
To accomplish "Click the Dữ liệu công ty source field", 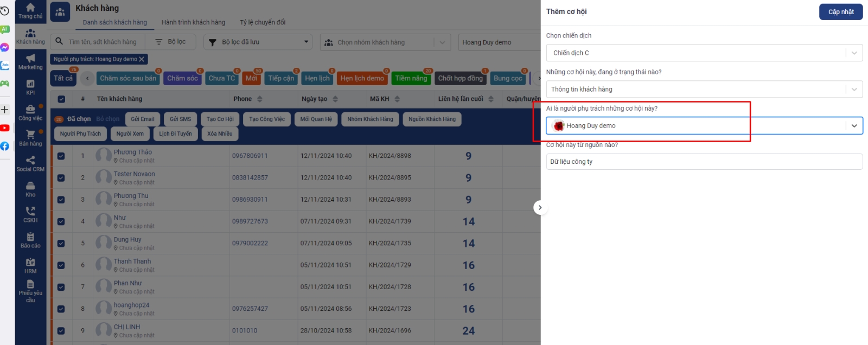I will click(704, 162).
